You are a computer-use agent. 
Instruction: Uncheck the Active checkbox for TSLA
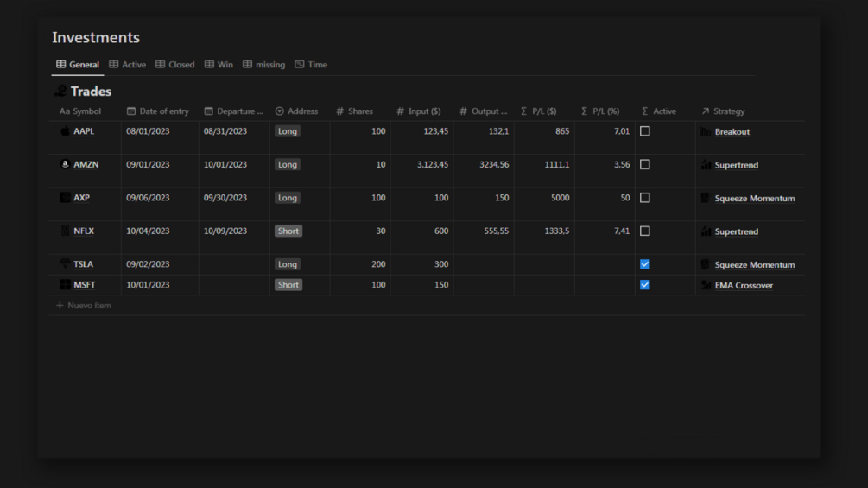pos(645,264)
